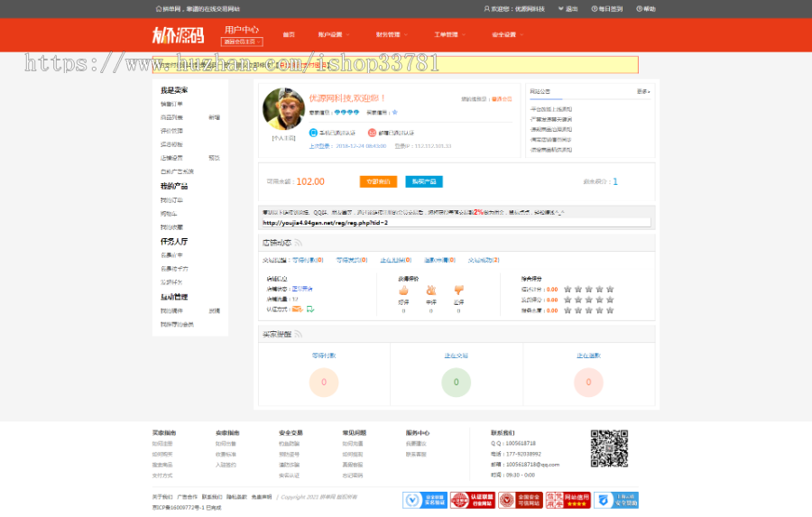Click the QR code image in footer
The image size is (812, 517).
click(x=608, y=448)
